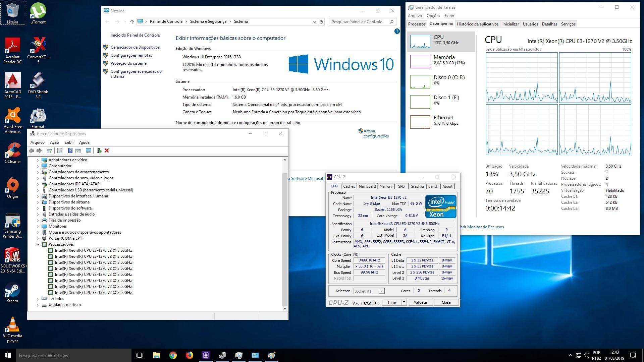This screenshot has height=362, width=644.
Task: Switch to Mainboard tab in CPU-Z
Action: [x=367, y=186]
